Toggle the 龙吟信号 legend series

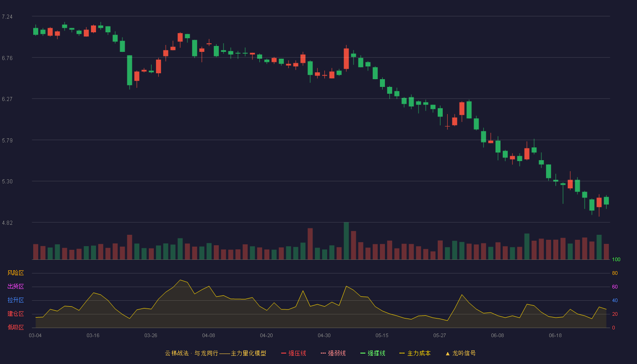[460, 353]
